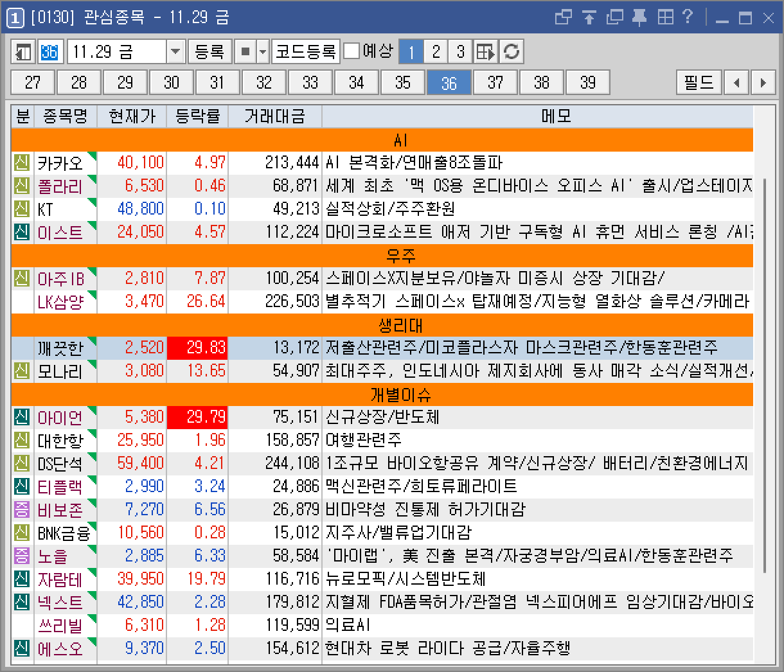
Task: Click the window number 1 icon in title bar
Action: tap(15, 18)
